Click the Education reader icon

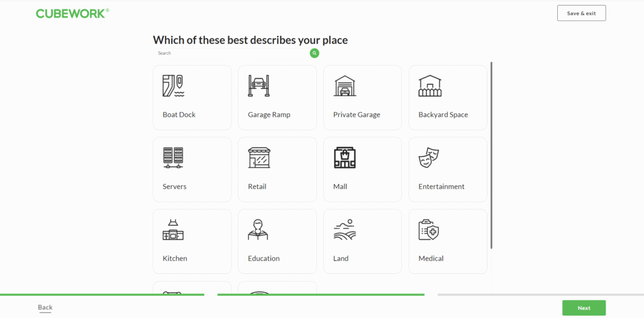[x=258, y=230]
